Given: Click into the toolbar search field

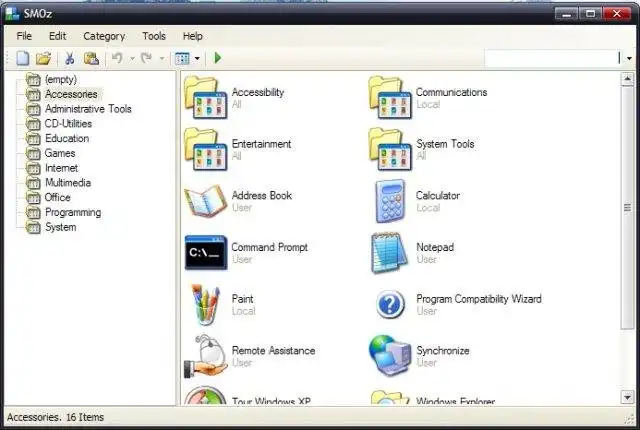Looking at the screenshot, I should (x=553, y=58).
